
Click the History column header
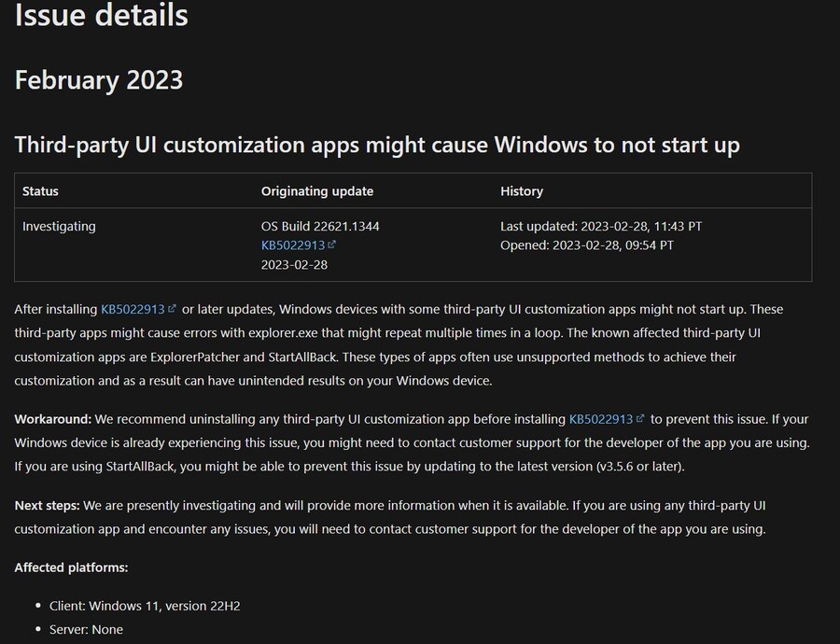click(522, 191)
